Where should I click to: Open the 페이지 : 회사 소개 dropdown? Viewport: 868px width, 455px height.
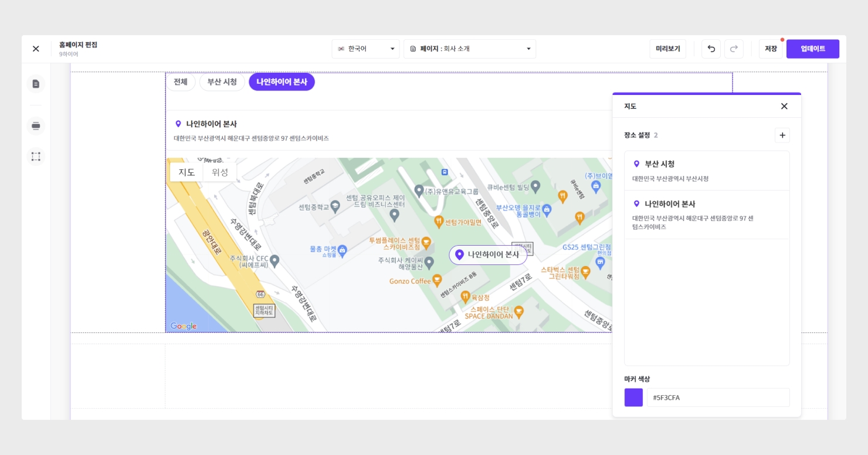pyautogui.click(x=469, y=49)
